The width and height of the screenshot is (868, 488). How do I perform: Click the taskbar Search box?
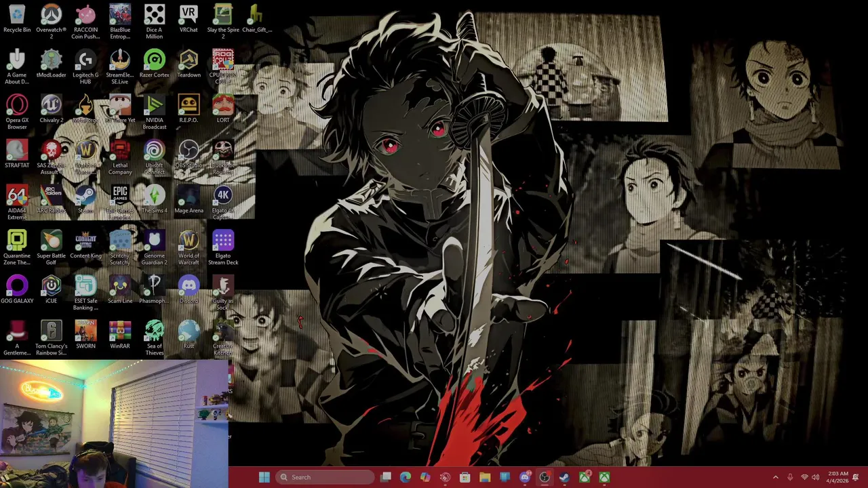(325, 477)
